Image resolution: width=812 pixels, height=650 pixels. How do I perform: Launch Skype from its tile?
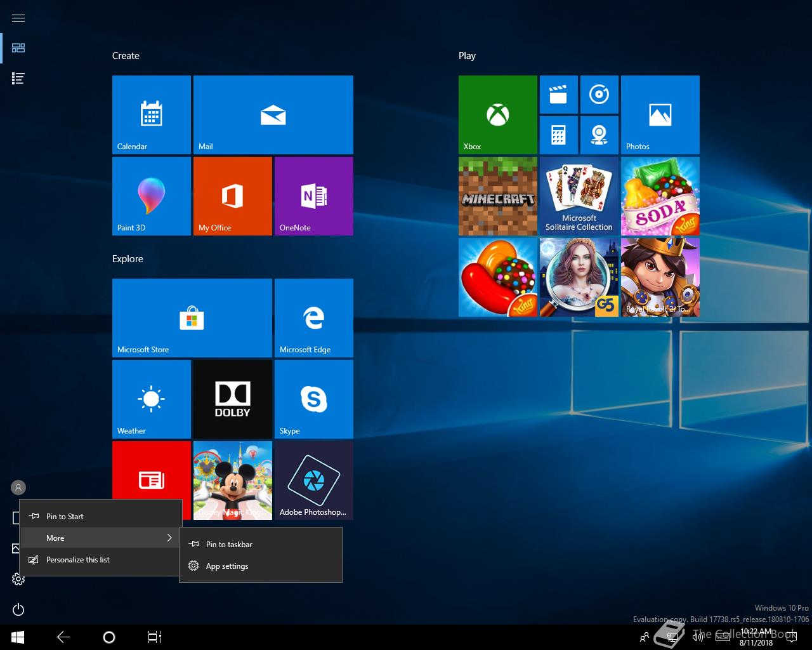pyautogui.click(x=314, y=399)
